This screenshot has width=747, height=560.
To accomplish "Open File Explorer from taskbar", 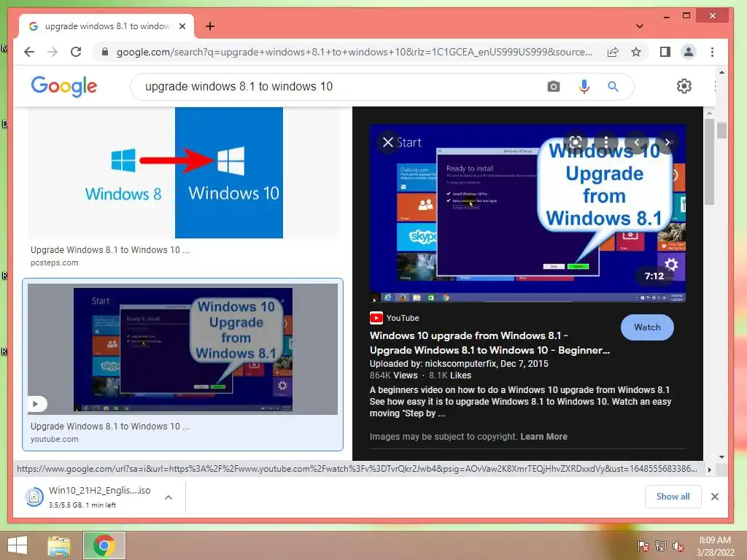I will [58, 545].
